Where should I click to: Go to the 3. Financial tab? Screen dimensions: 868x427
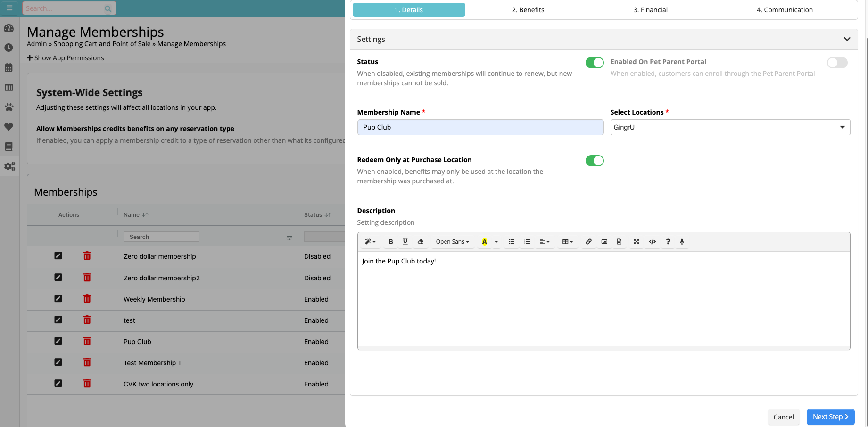pyautogui.click(x=650, y=10)
